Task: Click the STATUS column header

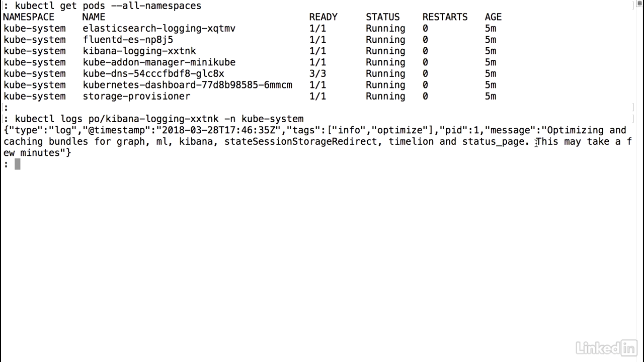Action: point(382,17)
